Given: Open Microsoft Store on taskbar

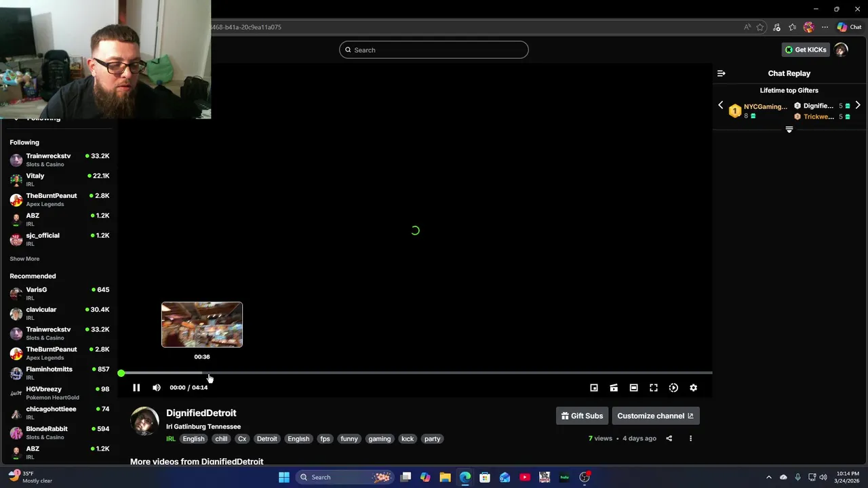Looking at the screenshot, I should point(485,477).
